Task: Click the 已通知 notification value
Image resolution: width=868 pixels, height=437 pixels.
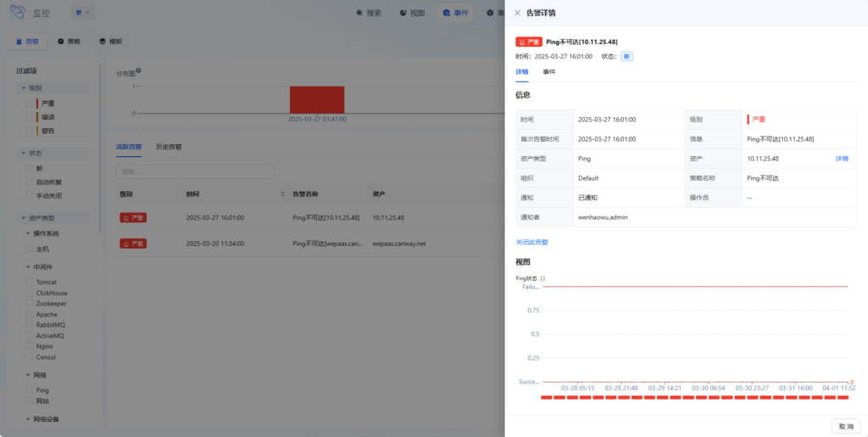Action: pyautogui.click(x=588, y=198)
